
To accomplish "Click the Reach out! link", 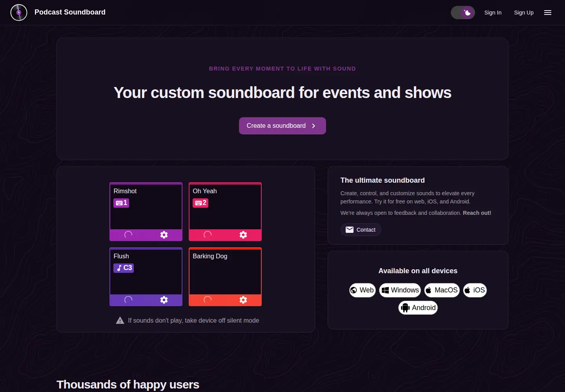I will [477, 213].
